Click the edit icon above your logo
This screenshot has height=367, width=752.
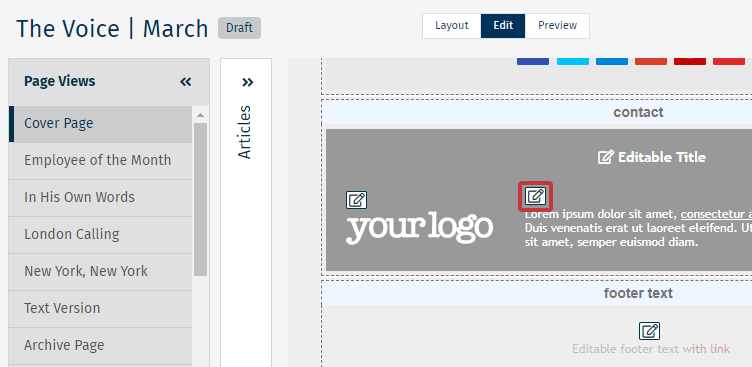pos(356,200)
